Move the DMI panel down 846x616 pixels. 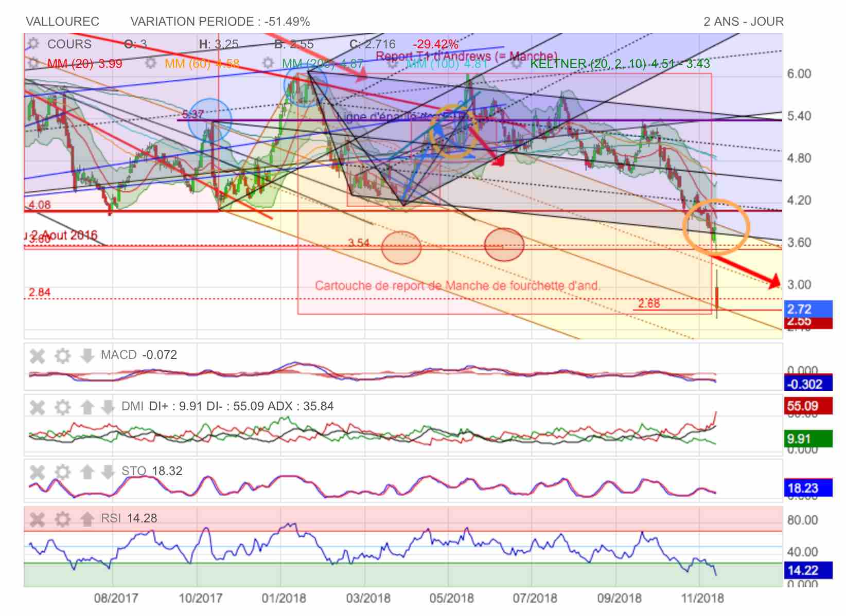[x=108, y=407]
